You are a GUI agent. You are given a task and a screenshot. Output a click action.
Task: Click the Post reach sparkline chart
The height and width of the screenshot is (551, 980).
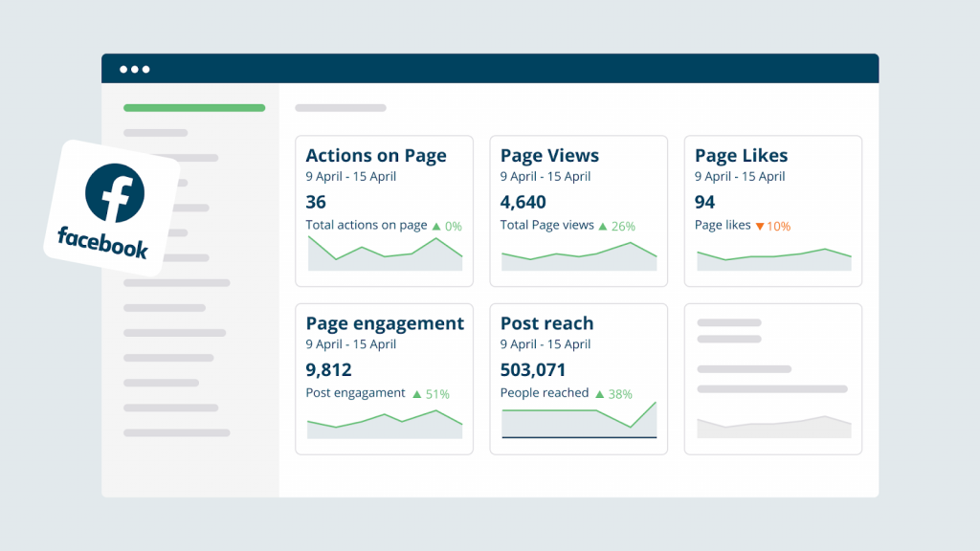pyautogui.click(x=578, y=421)
